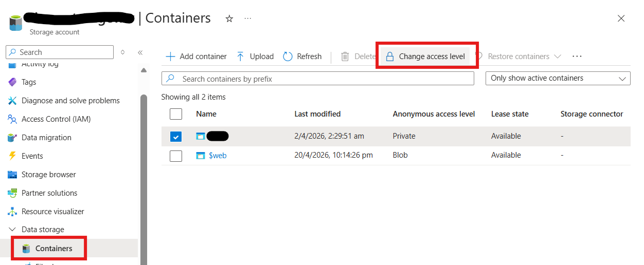Click the sidebar vertical scrollbar thumb

(144, 180)
